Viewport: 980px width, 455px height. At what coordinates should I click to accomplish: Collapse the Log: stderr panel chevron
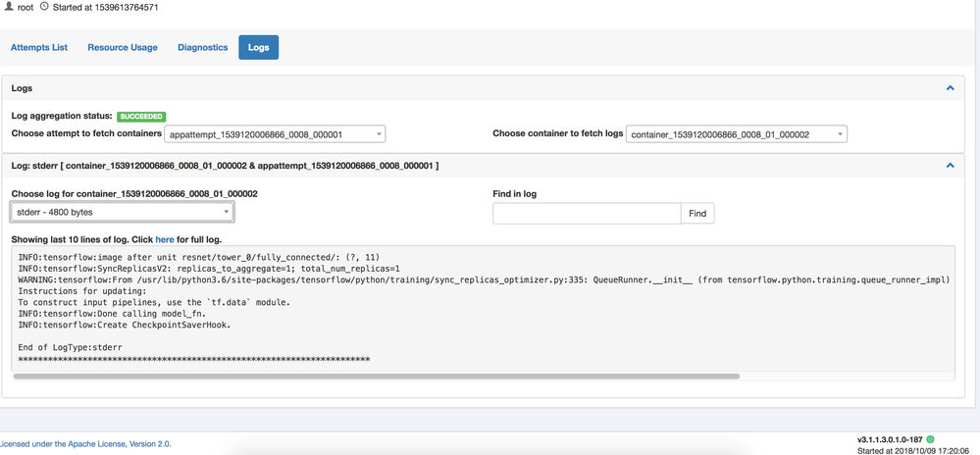950,166
